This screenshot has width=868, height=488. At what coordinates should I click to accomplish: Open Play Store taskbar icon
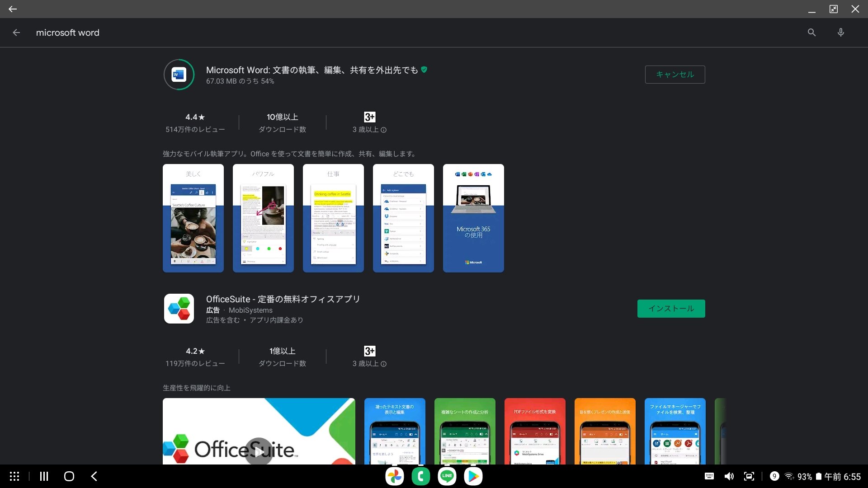473,476
